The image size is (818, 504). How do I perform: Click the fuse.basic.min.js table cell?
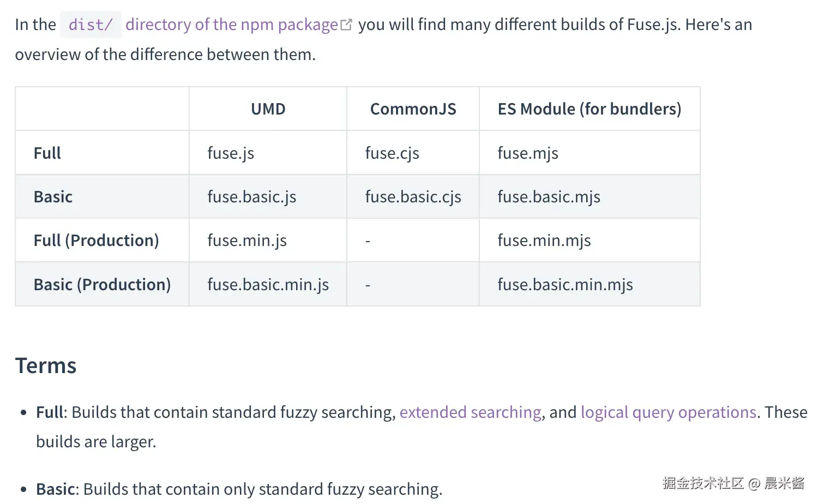268,285
